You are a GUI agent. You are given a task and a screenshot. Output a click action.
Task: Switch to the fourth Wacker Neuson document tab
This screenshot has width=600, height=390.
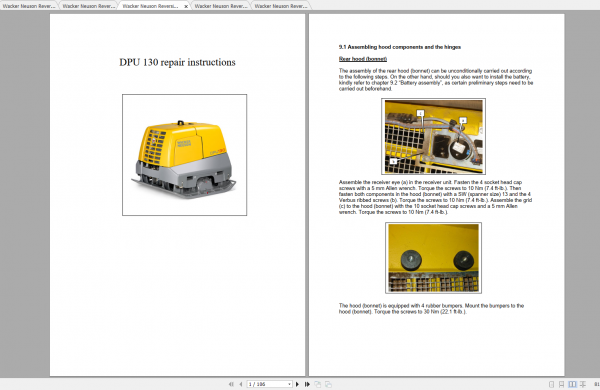tap(221, 6)
